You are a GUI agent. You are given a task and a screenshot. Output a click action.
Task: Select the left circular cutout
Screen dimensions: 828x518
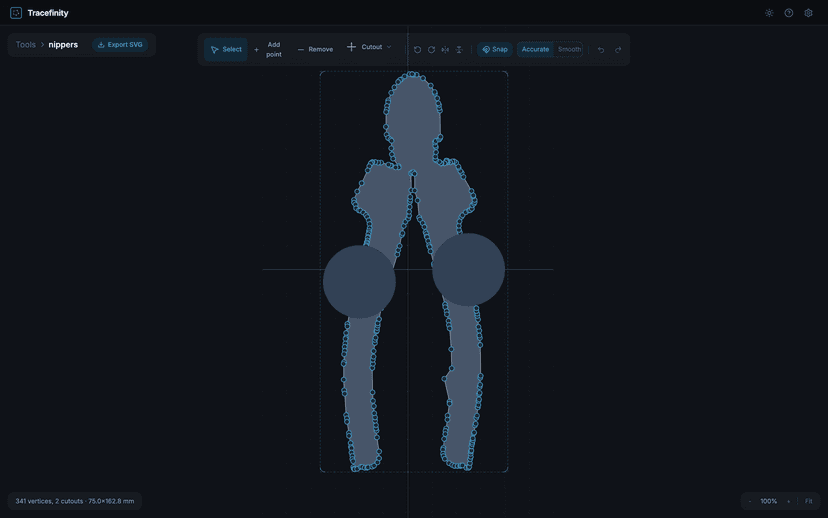click(359, 281)
